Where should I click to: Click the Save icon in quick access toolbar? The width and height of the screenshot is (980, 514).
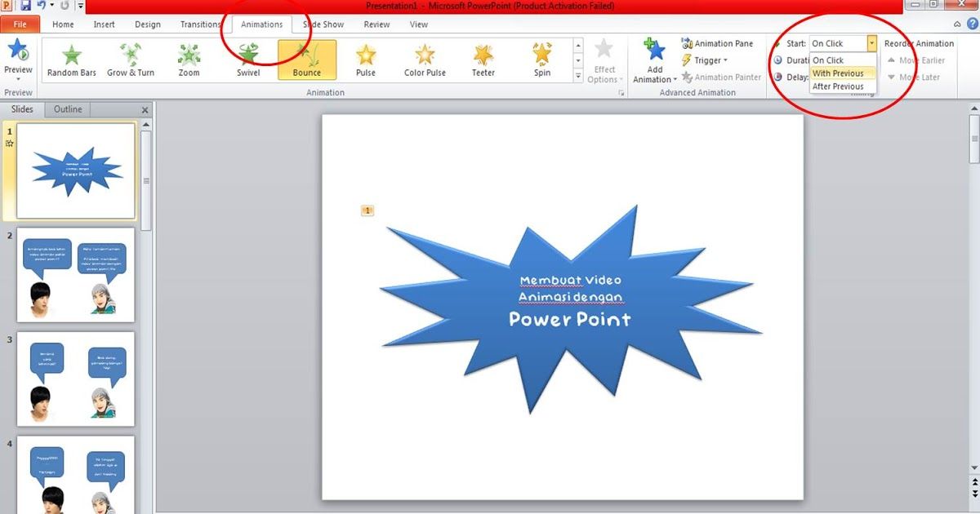[x=25, y=5]
